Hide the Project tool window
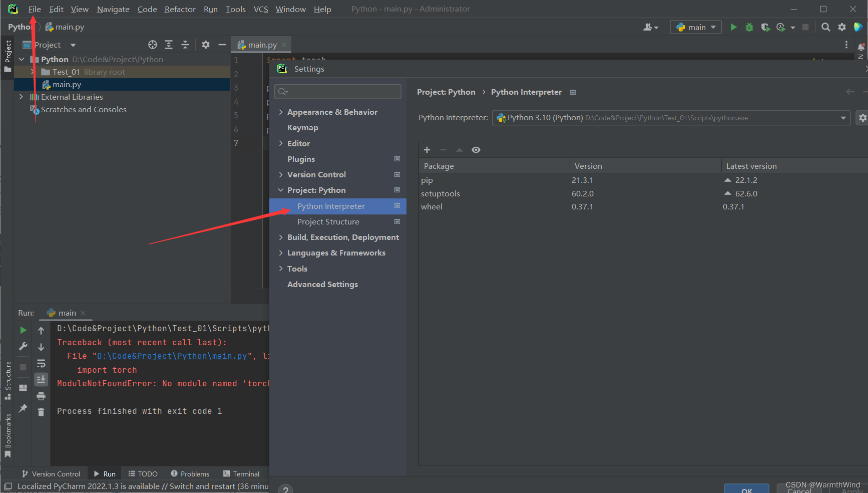The image size is (868, 493). (222, 45)
